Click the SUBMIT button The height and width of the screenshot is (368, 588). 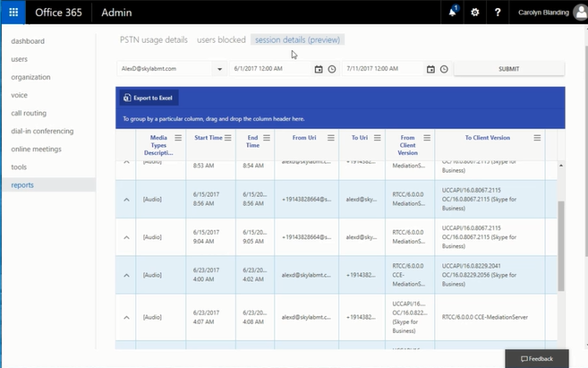point(508,69)
